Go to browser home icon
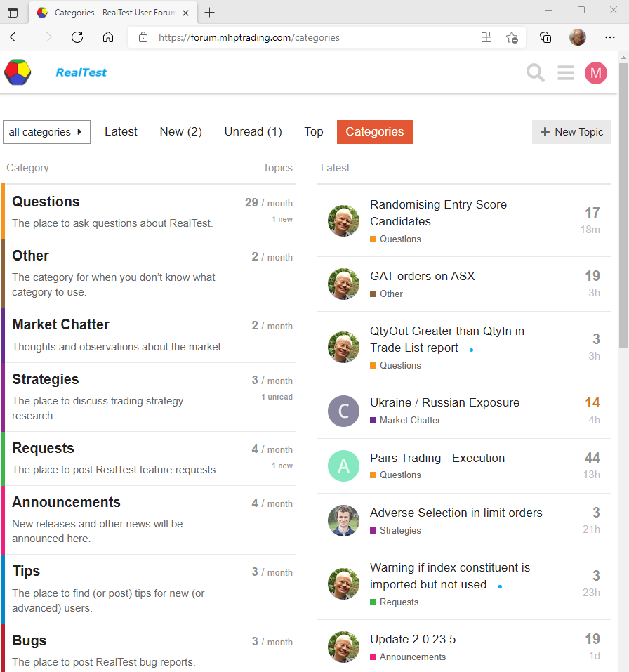The image size is (629, 672). (108, 37)
